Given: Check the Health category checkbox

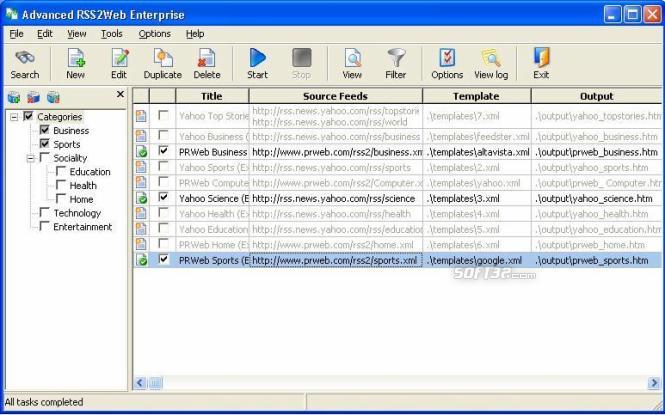Looking at the screenshot, I should click(61, 185).
